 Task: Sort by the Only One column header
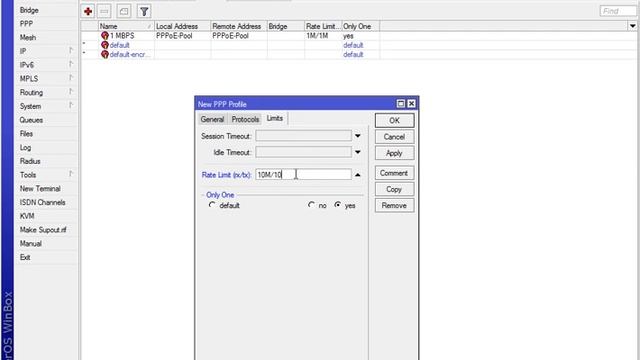point(360,26)
